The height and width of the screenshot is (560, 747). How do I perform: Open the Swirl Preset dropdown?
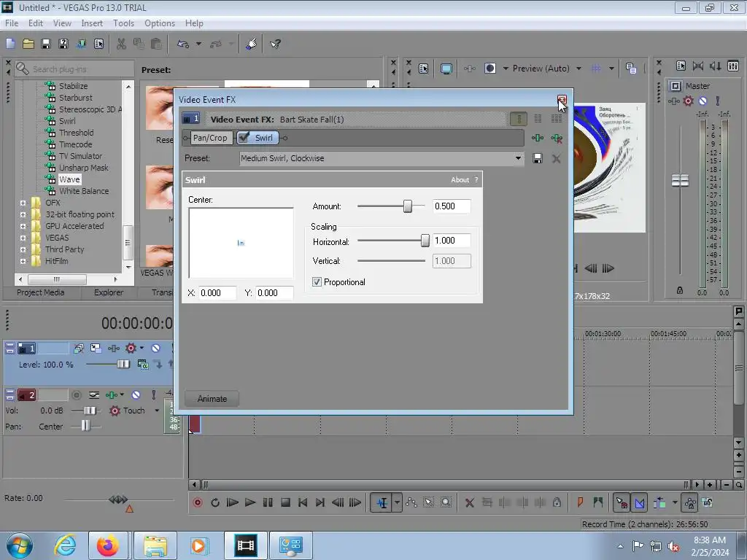pyautogui.click(x=518, y=158)
